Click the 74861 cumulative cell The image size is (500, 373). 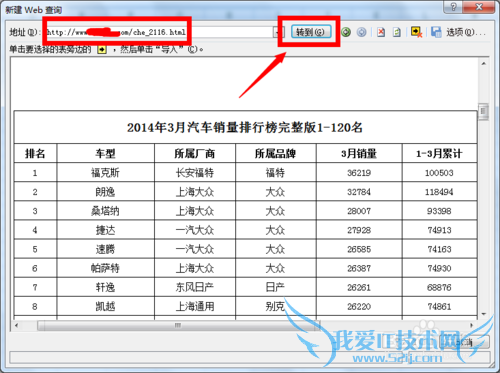pyautogui.click(x=439, y=306)
